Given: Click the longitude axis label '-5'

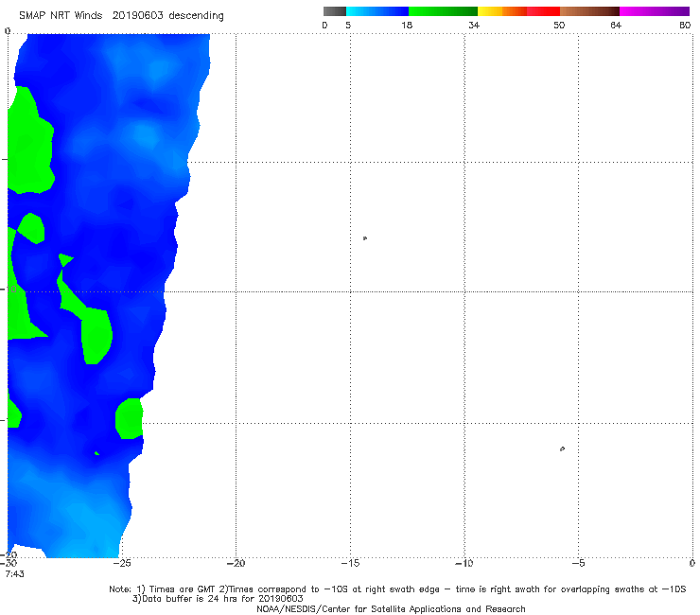Looking at the screenshot, I should click(578, 563).
